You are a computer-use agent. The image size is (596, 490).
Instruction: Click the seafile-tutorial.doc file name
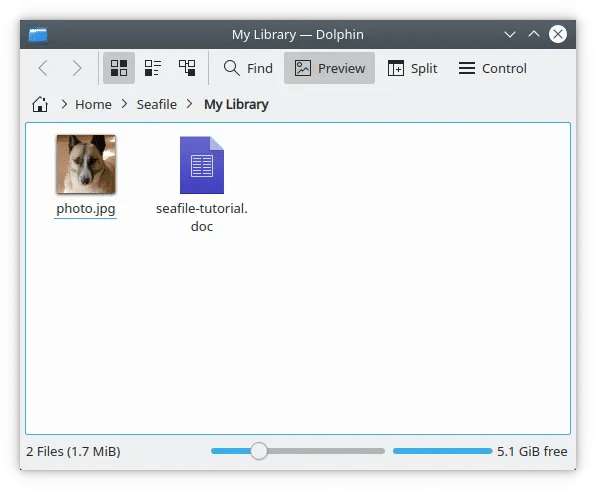pyautogui.click(x=202, y=217)
